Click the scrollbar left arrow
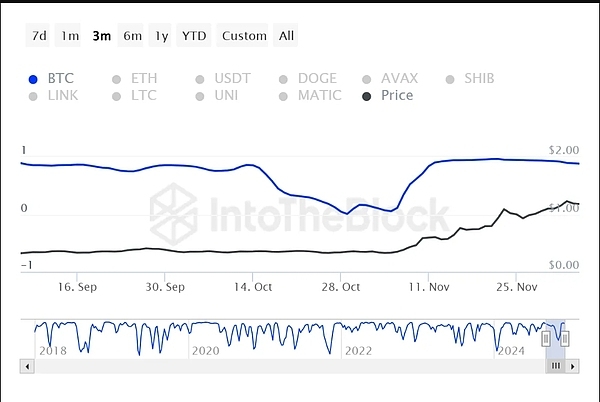600x402 pixels. click(28, 367)
